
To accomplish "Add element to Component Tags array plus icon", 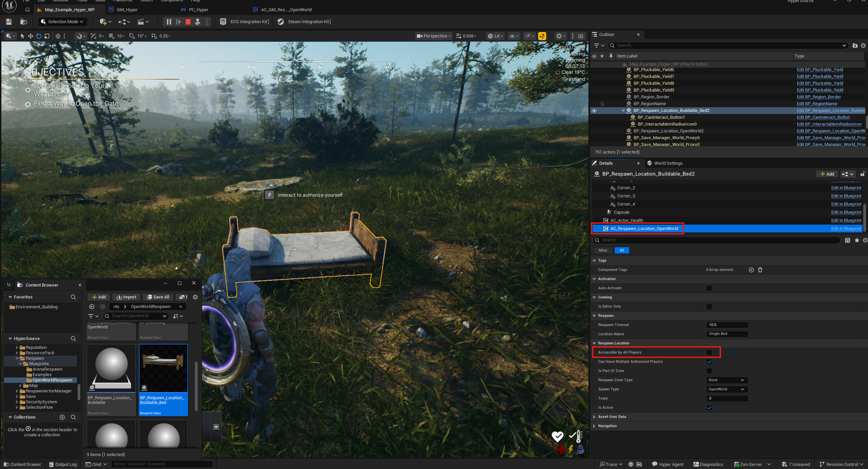I will (x=751, y=270).
